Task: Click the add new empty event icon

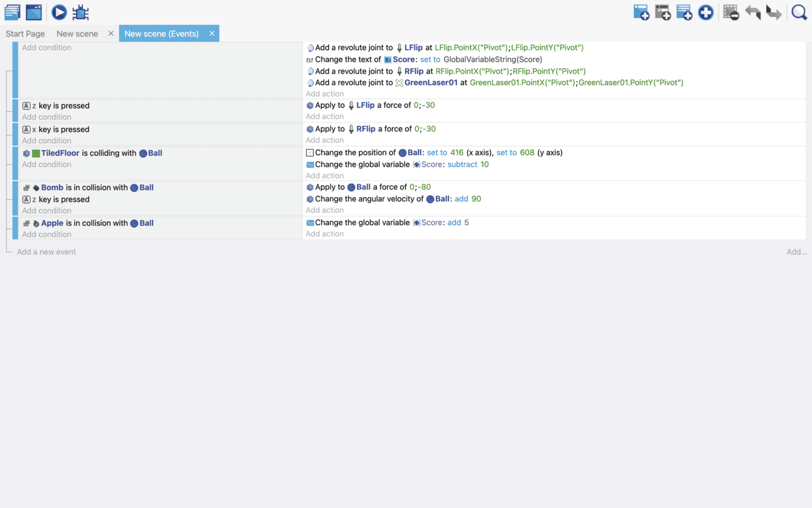Action: (x=641, y=12)
